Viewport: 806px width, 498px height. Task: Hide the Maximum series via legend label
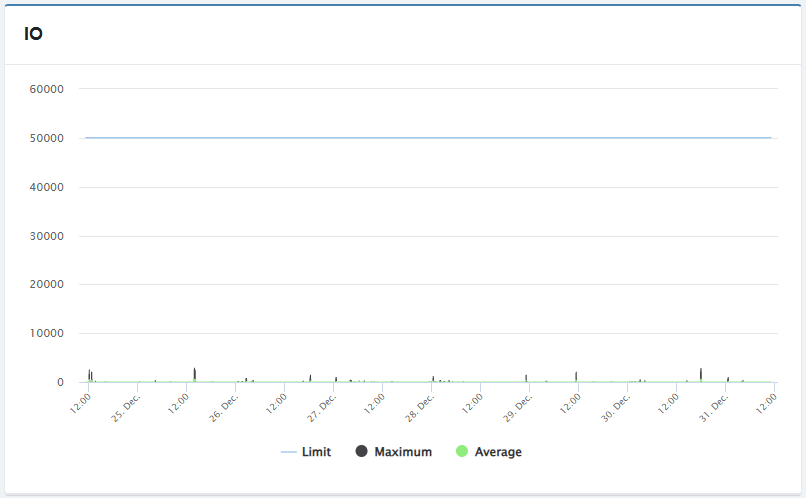[403, 452]
